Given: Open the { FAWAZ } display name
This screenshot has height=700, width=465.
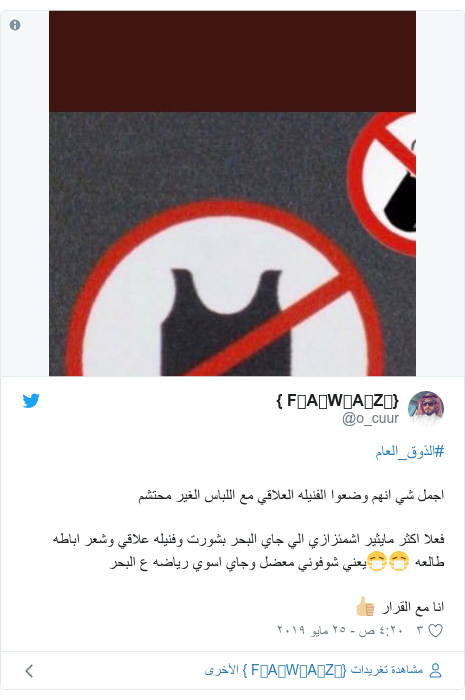Looking at the screenshot, I should [338, 401].
